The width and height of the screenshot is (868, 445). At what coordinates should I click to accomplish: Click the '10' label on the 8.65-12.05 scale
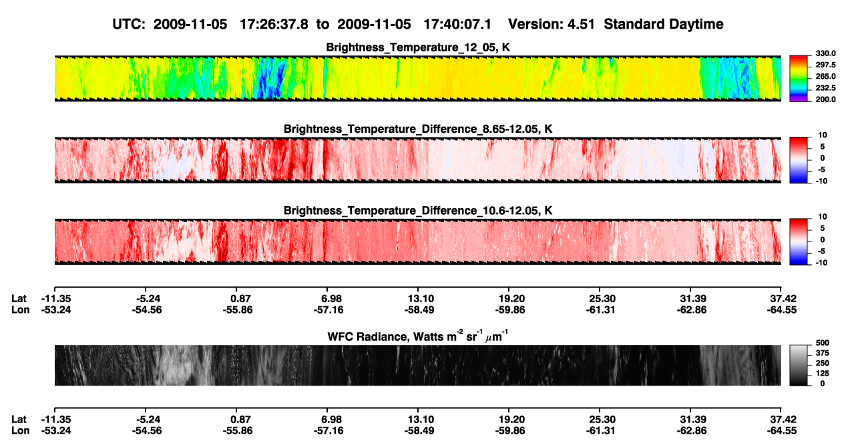[822, 135]
